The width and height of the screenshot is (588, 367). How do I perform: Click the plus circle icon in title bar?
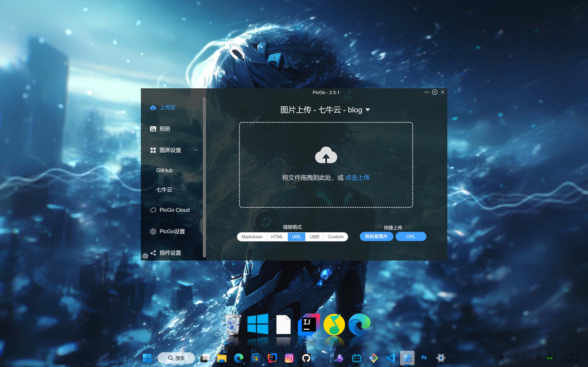pos(434,92)
